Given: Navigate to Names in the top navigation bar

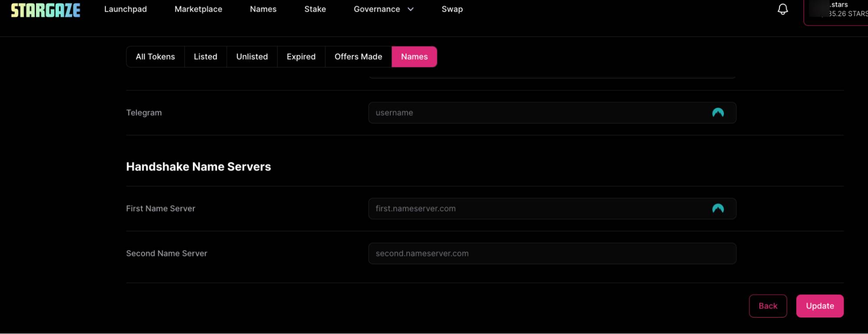Looking at the screenshot, I should pyautogui.click(x=263, y=9).
